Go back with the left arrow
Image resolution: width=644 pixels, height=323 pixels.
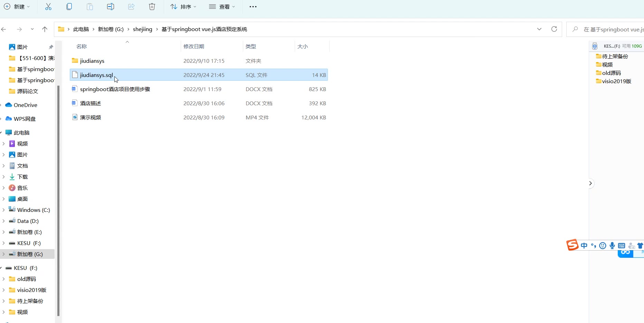[4, 29]
